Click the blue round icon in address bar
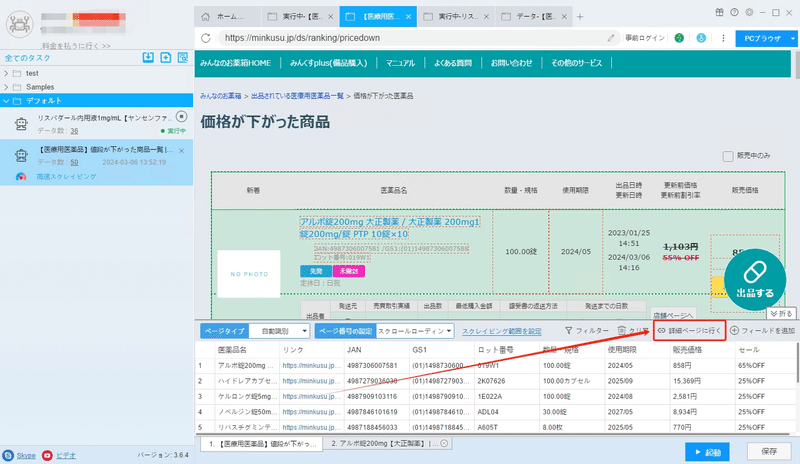800x464 pixels. [x=701, y=38]
